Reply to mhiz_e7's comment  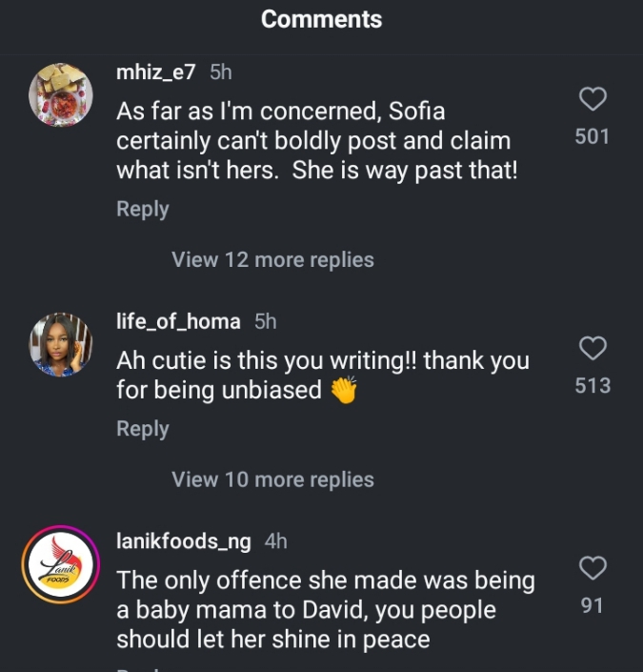pos(142,209)
